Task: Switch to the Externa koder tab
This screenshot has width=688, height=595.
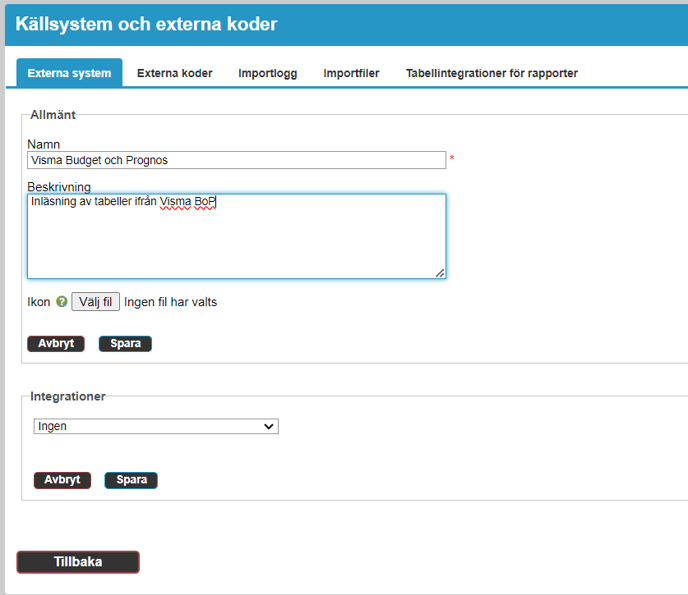Action: pos(174,73)
